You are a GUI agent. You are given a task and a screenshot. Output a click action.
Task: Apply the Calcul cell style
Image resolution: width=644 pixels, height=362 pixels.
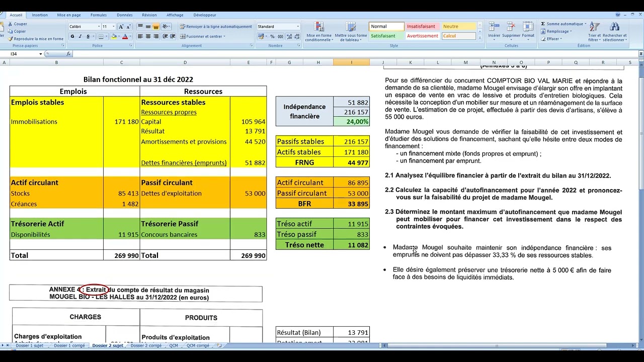(458, 36)
